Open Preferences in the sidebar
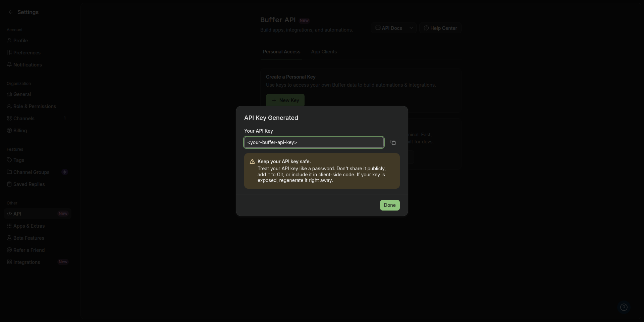This screenshot has height=322, width=644. [x=38, y=53]
